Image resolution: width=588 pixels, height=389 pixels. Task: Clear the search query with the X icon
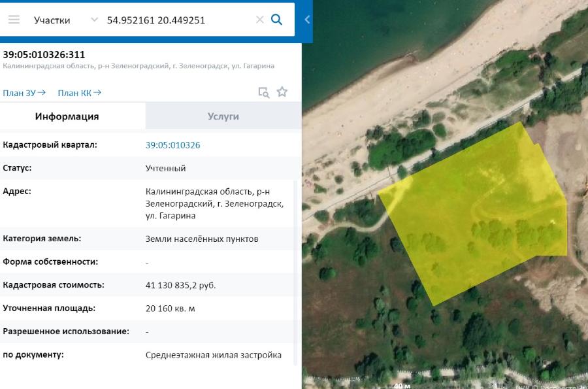tap(260, 20)
